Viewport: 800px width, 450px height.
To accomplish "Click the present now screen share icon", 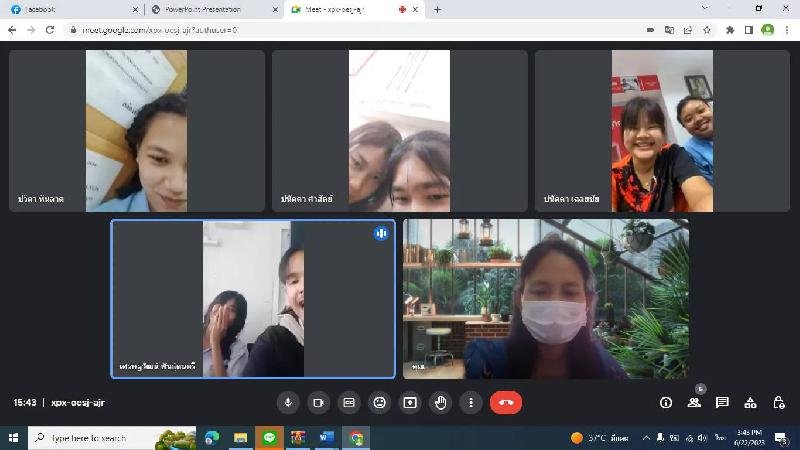I will (410, 402).
